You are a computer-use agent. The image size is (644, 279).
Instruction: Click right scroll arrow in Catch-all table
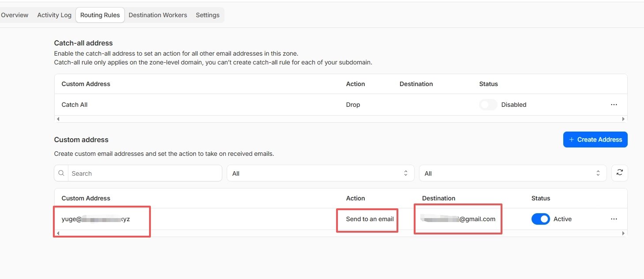pos(623,119)
